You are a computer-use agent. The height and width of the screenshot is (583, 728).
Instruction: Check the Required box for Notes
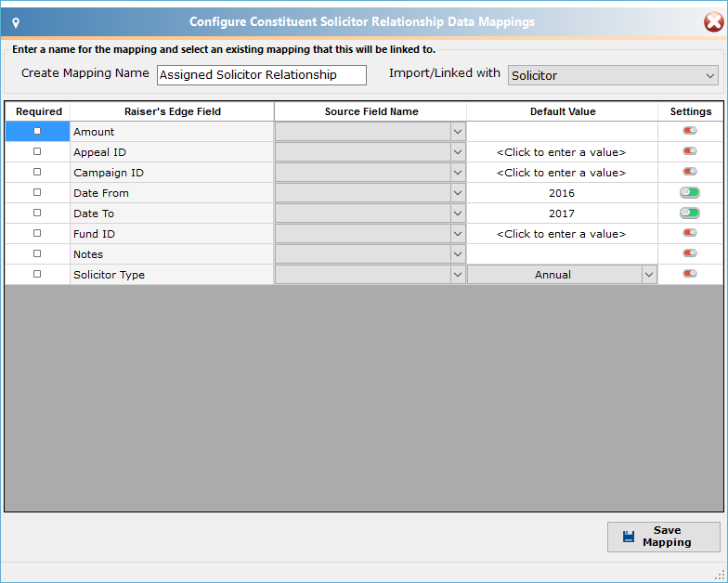pos(37,254)
